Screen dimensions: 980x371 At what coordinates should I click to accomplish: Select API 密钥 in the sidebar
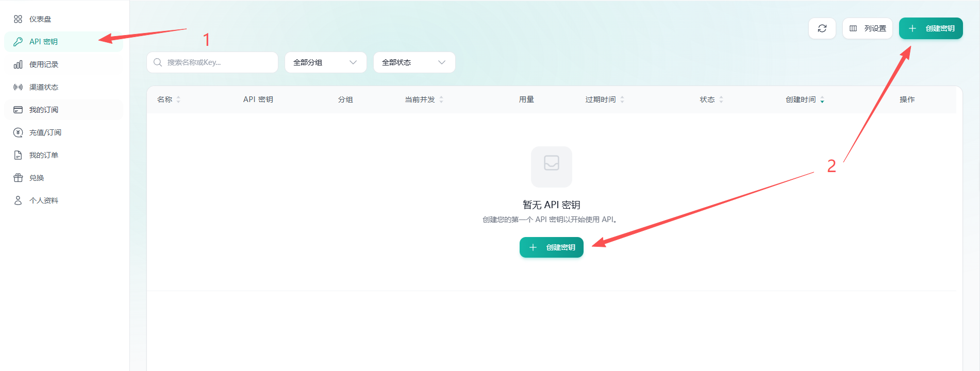point(63,42)
